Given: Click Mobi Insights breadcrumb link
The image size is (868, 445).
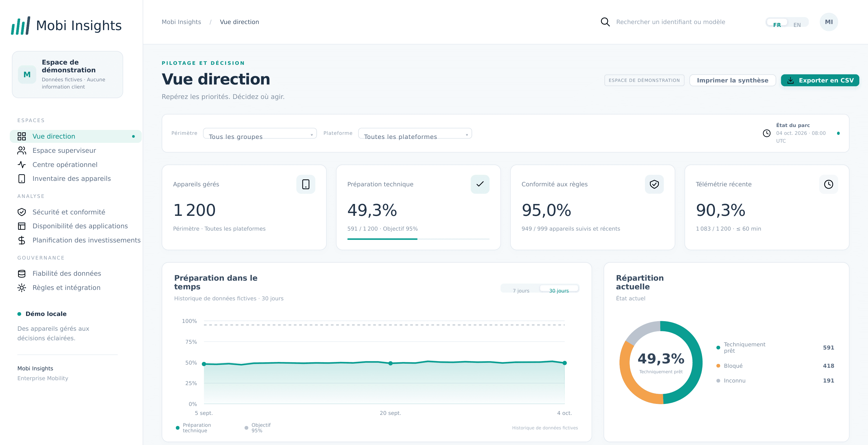Looking at the screenshot, I should point(181,22).
